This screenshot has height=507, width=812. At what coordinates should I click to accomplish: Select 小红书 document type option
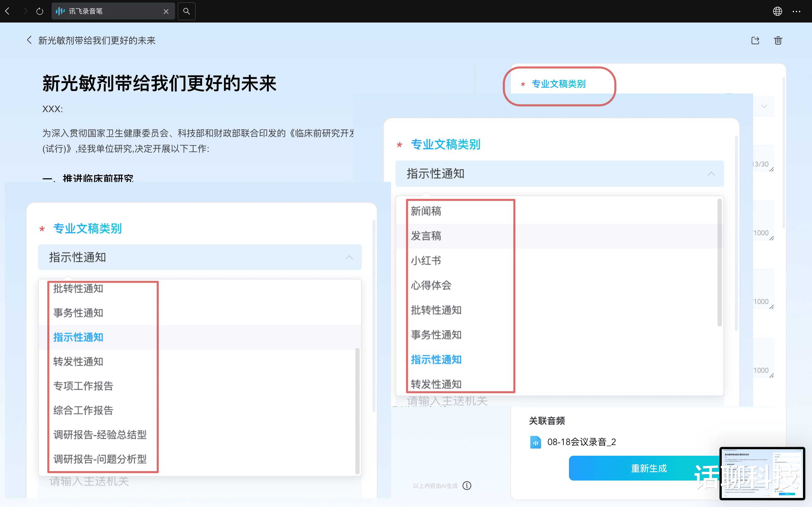tap(426, 261)
